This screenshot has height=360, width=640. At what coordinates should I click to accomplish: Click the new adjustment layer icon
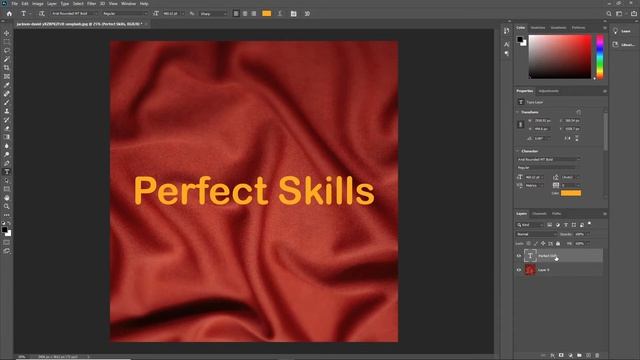point(570,356)
